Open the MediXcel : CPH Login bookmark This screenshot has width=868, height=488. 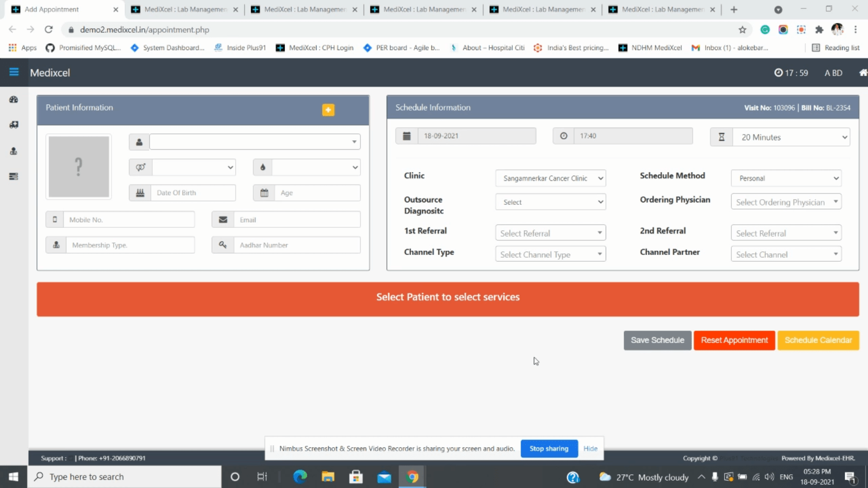[x=315, y=47]
